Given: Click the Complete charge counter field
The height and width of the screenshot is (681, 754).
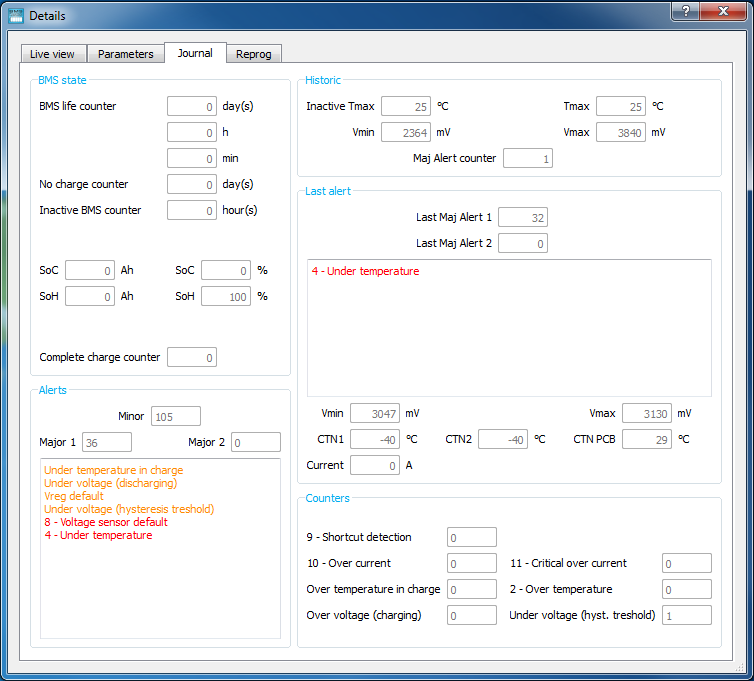Looking at the screenshot, I should tap(192, 357).
